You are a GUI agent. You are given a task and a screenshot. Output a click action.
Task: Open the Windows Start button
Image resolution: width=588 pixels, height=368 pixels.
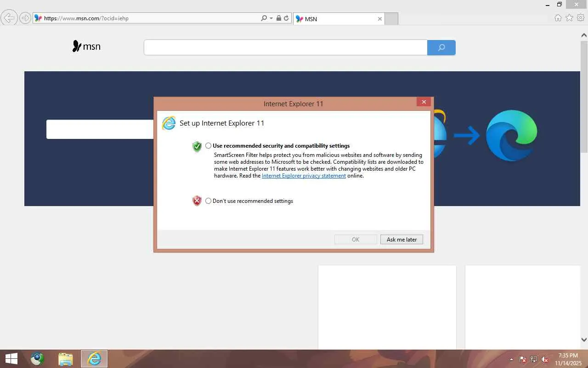pos(11,359)
